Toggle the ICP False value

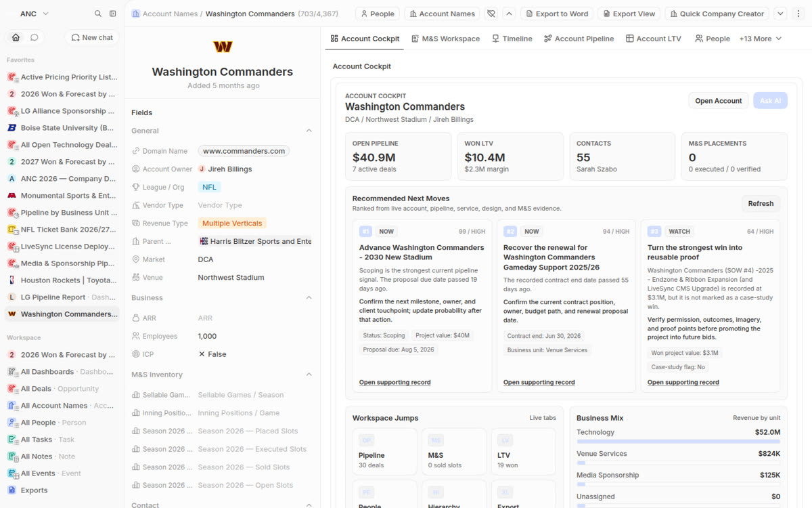(212, 354)
